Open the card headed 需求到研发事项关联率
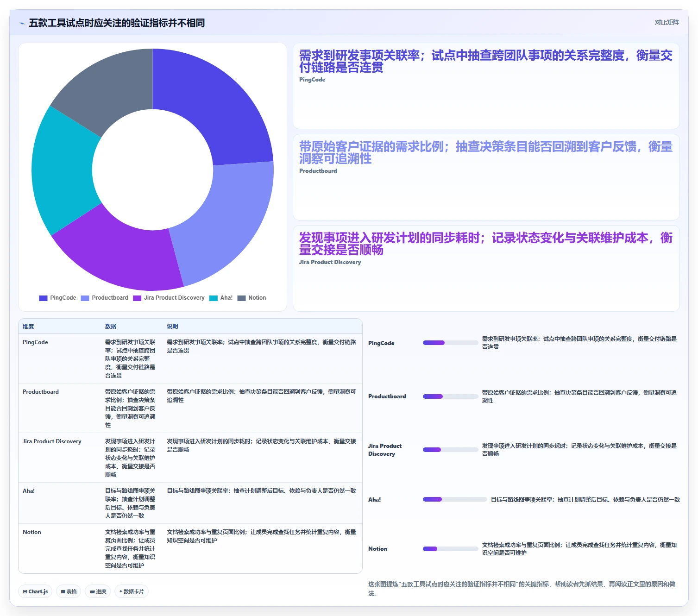Viewport: 698px width, 616px height. point(486,86)
